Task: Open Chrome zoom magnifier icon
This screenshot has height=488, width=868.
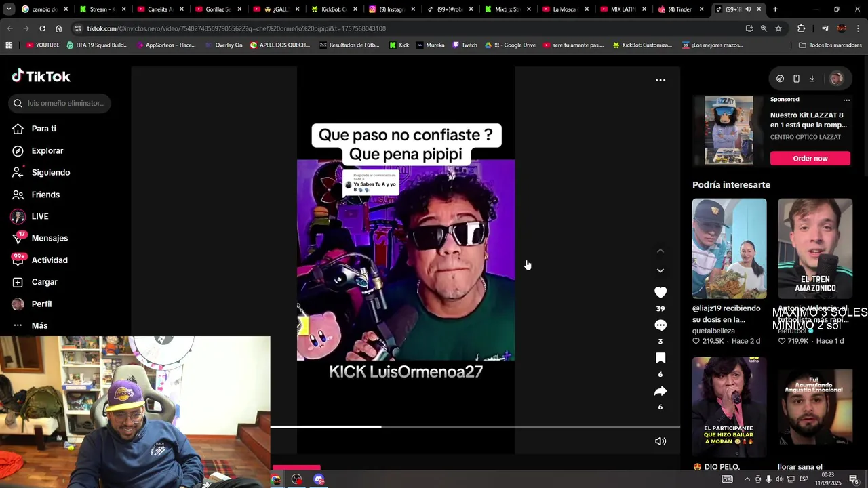Action: click(x=764, y=28)
